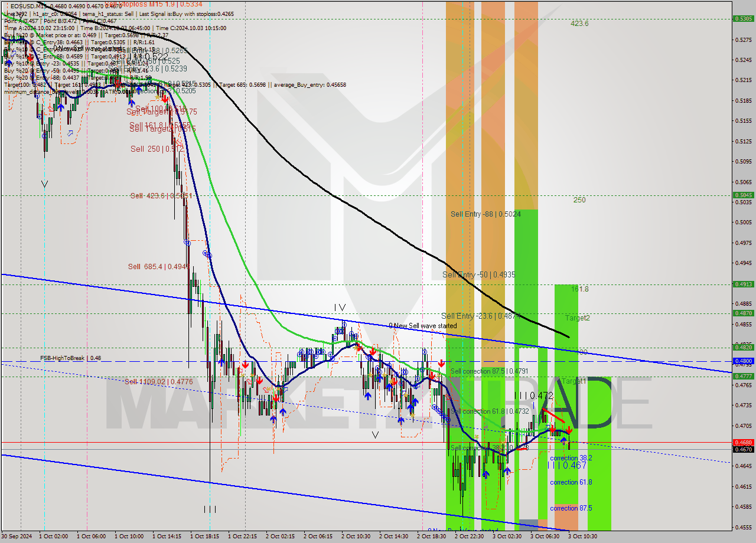The width and height of the screenshot is (756, 543).
Task: Click the 'Sell Entry -88 | 0.5024' label
Action: point(485,214)
